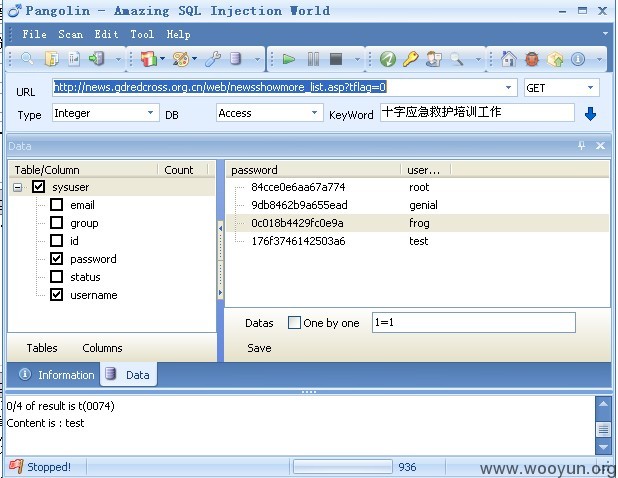
Task: Open the DB Access dropdown
Action: tap(314, 113)
